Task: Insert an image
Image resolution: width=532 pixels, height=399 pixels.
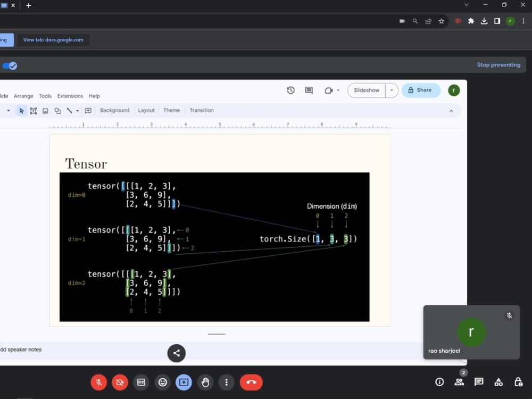Action: 45,111
